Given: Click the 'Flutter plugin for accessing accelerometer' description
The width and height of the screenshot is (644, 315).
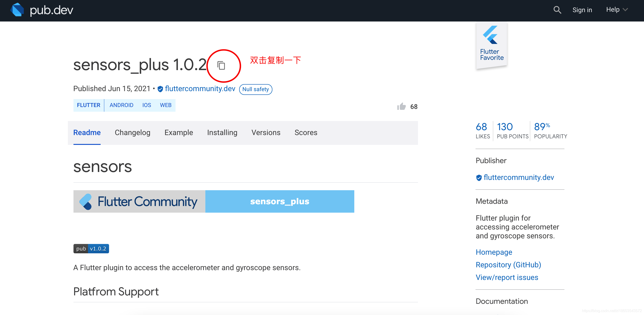Looking at the screenshot, I should (517, 227).
